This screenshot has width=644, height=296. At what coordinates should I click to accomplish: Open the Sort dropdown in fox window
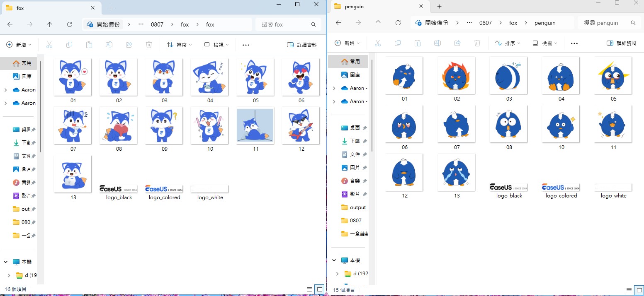180,45
